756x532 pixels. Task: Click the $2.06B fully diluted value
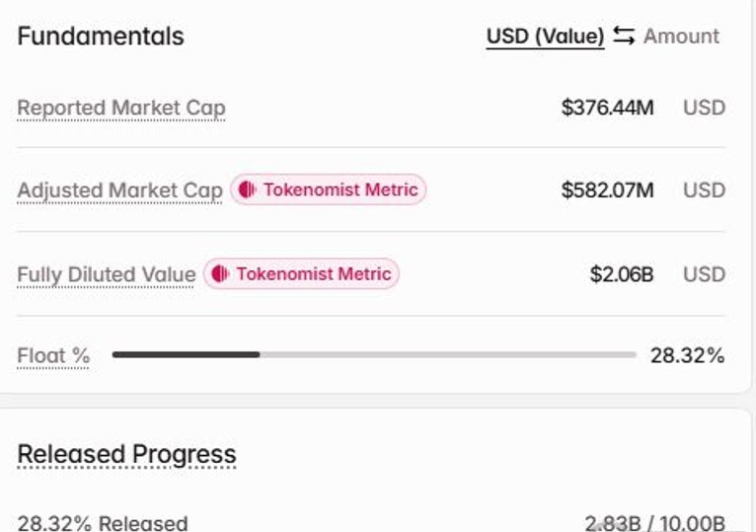tap(622, 274)
